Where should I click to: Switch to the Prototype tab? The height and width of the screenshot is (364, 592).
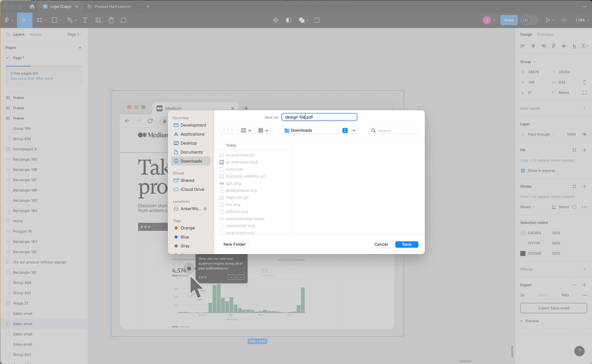click(x=545, y=34)
